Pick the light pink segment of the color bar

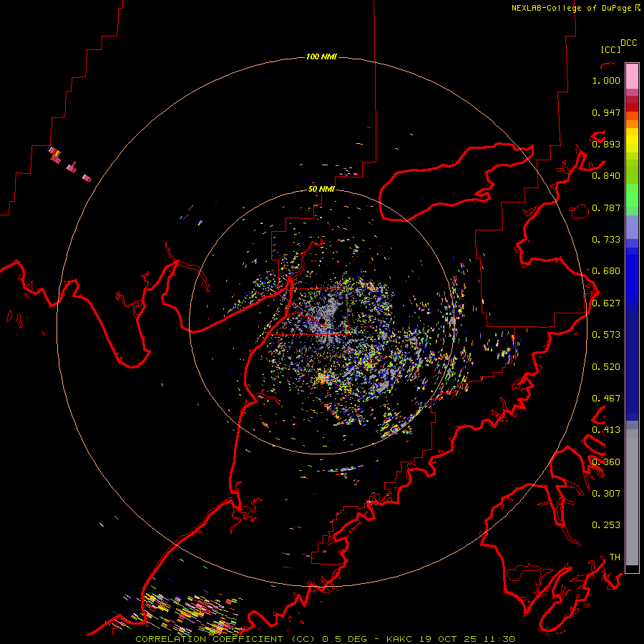tap(632, 76)
